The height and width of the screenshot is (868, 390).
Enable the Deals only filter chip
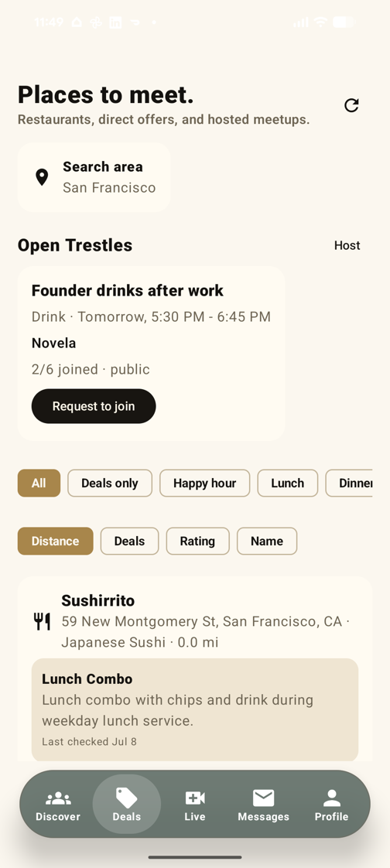pyautogui.click(x=110, y=484)
